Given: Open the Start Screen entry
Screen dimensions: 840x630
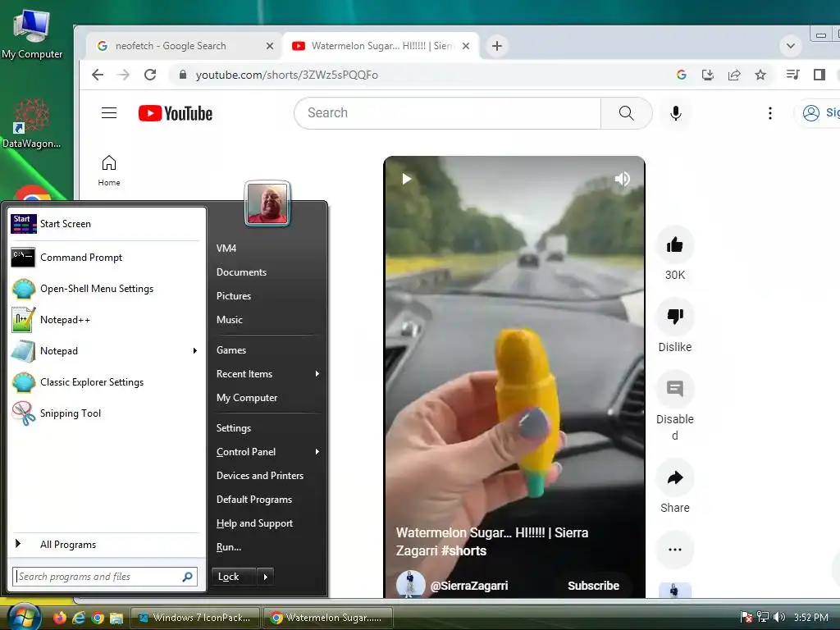Looking at the screenshot, I should click(105, 224).
